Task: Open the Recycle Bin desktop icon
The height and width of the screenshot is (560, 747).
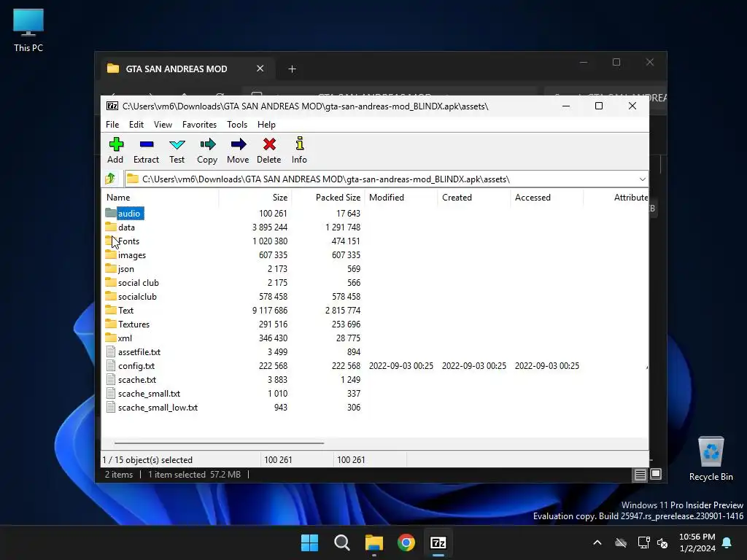Action: [711, 459]
